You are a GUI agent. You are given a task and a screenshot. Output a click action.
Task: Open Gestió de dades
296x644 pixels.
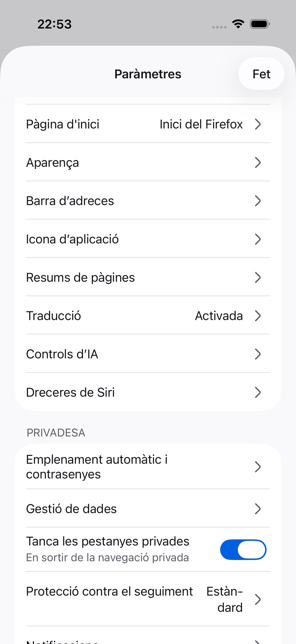tap(148, 509)
